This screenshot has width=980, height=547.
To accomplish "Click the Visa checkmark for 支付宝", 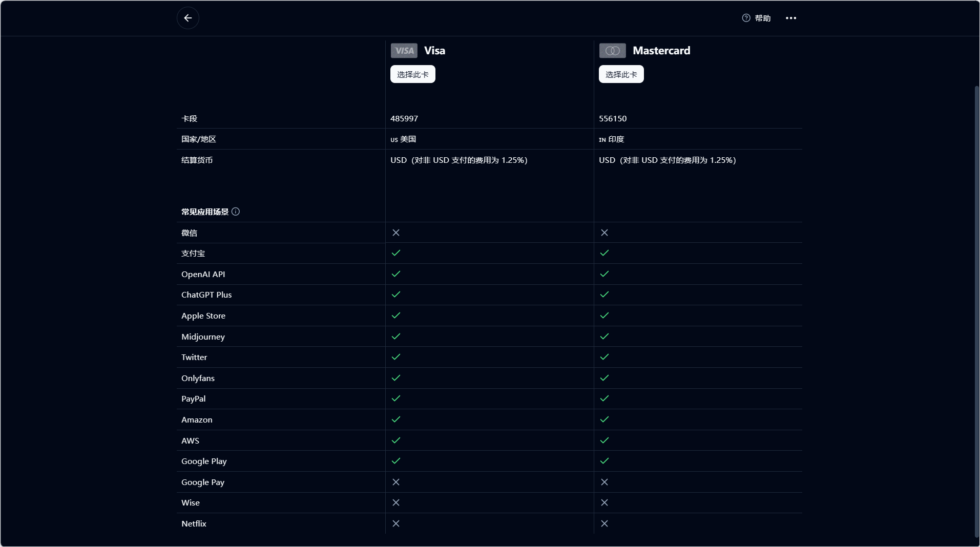I will [396, 253].
